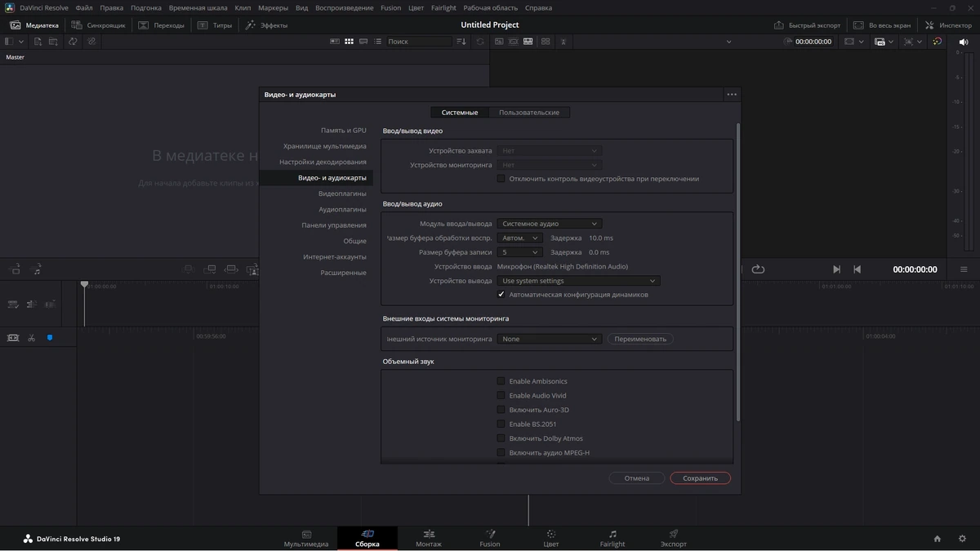Toggle Включить аудио MPEG-H checkbox
The width and height of the screenshot is (980, 551).
(x=501, y=453)
